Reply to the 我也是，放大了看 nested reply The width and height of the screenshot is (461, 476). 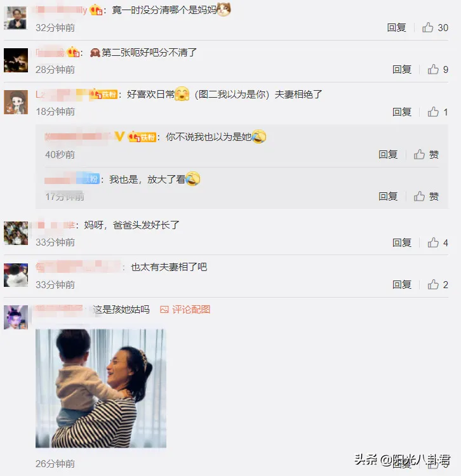[x=388, y=196]
